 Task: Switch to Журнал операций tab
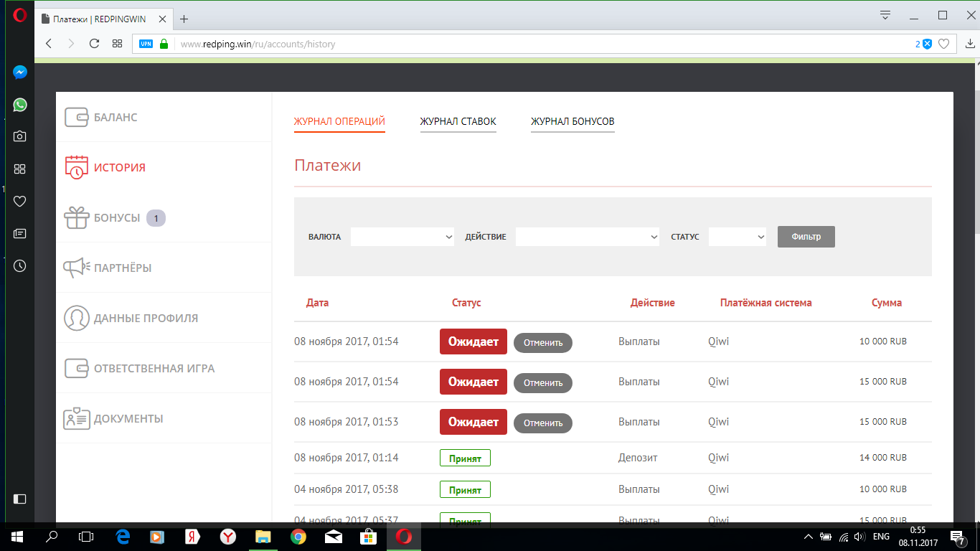339,121
